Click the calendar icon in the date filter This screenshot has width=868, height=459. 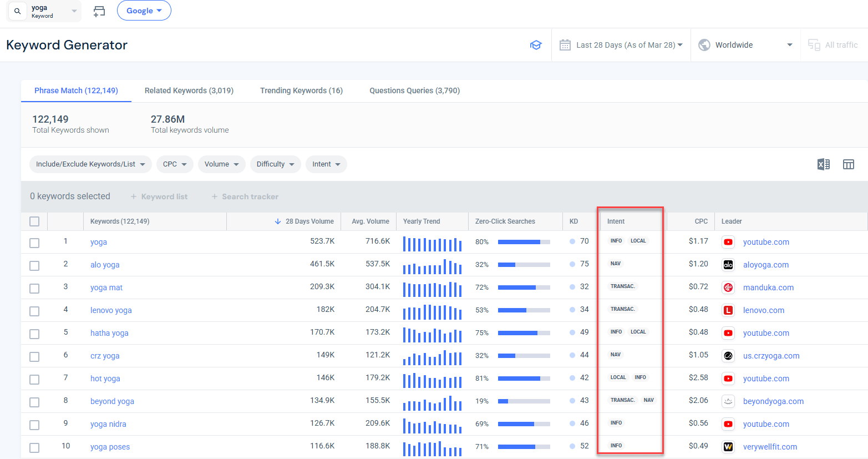565,45
